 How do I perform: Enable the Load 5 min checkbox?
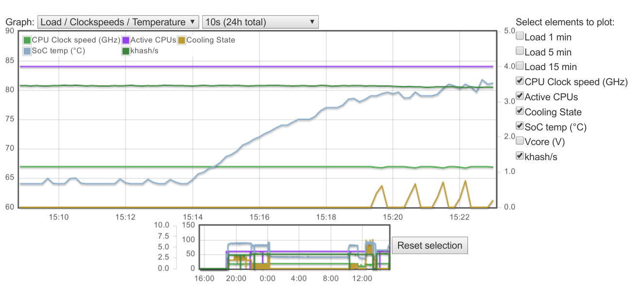(520, 51)
